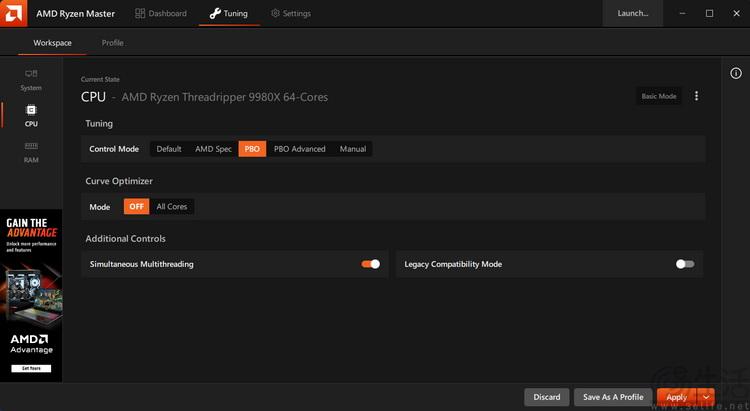Open the System sidebar section
The height and width of the screenshot is (411, 750).
[31, 80]
